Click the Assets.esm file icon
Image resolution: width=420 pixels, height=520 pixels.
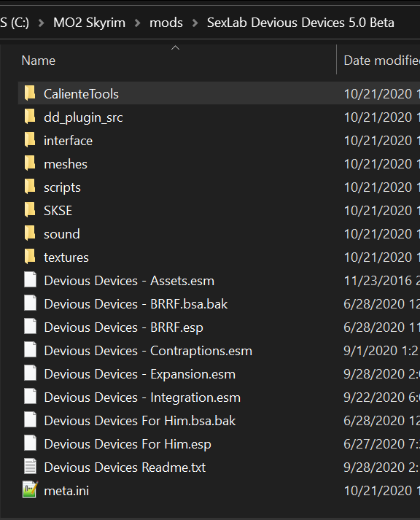point(30,280)
